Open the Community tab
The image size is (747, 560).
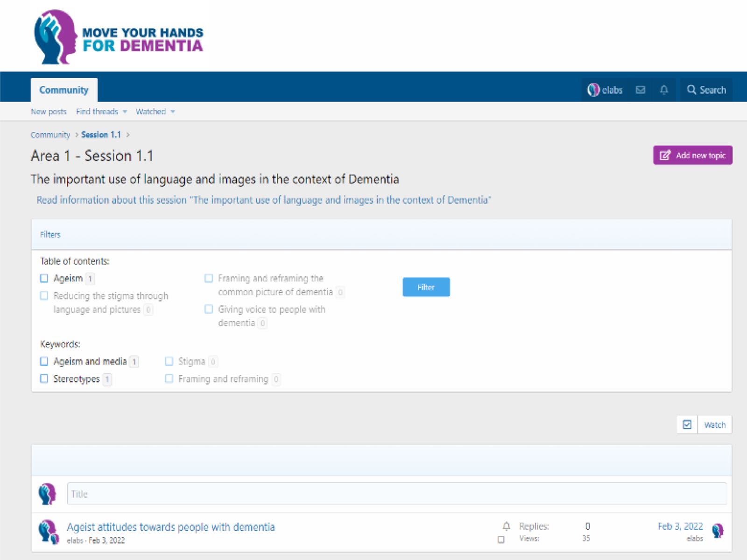pos(64,90)
